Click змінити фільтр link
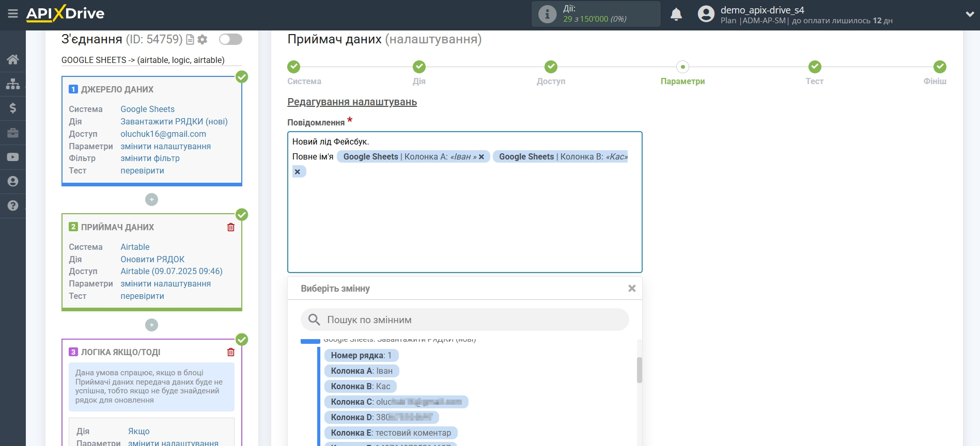 click(150, 158)
